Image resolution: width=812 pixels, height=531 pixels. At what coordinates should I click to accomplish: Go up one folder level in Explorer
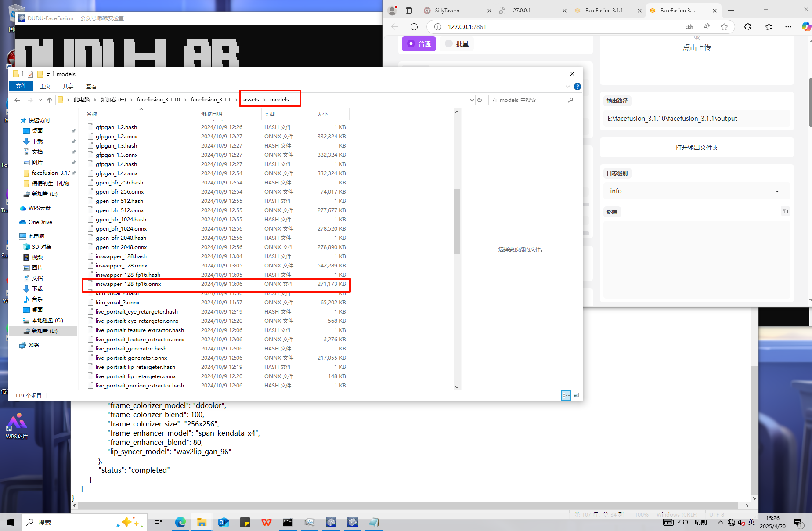click(50, 100)
